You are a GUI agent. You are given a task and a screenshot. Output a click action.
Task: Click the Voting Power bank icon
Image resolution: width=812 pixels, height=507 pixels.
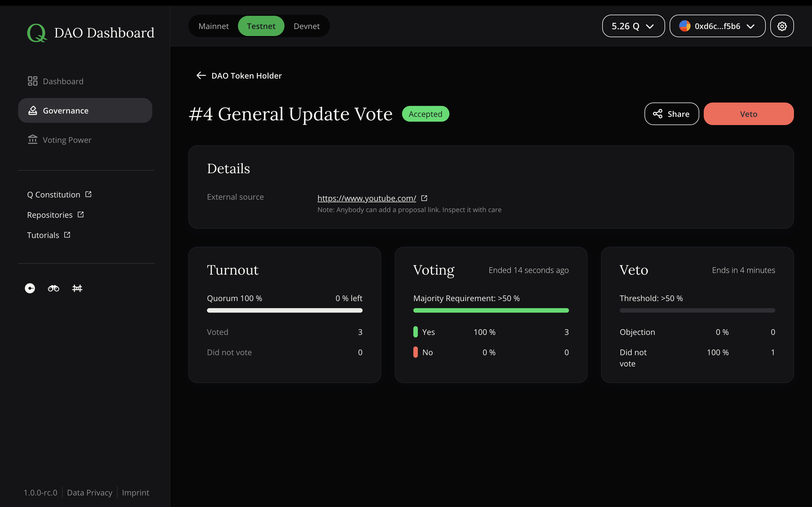click(x=32, y=139)
